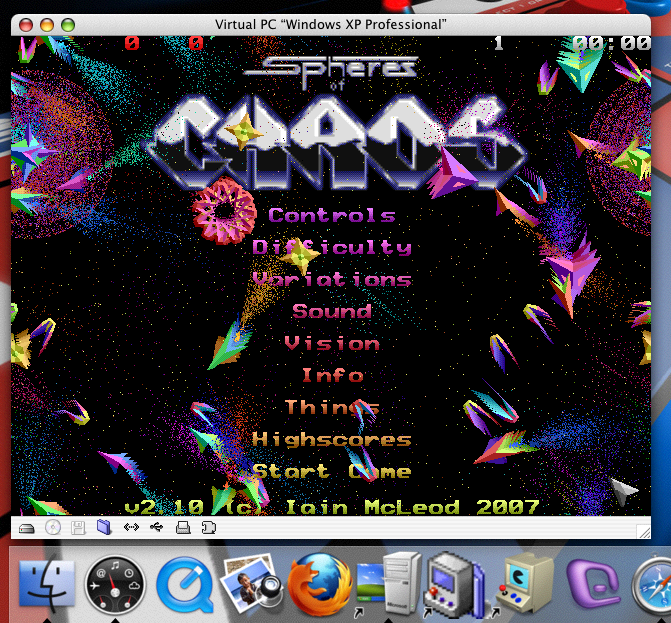The width and height of the screenshot is (671, 623).
Task: Click the PC state icon after the printer
Action: 209,528
